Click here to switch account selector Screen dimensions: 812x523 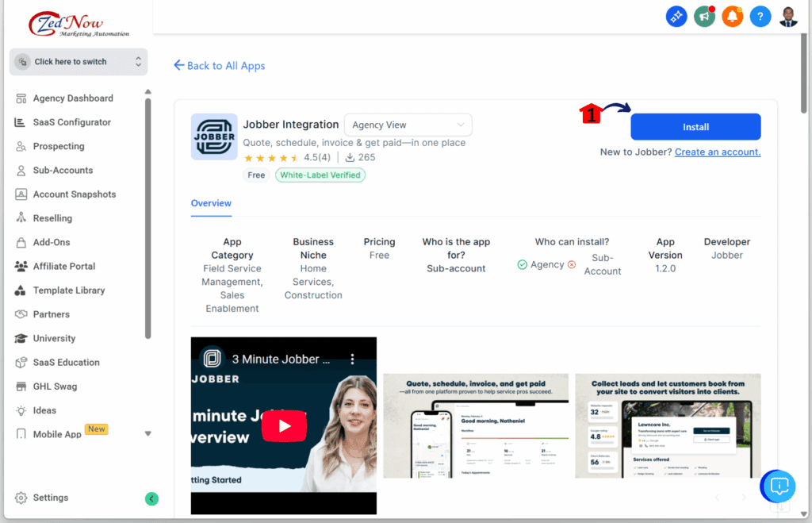click(78, 61)
